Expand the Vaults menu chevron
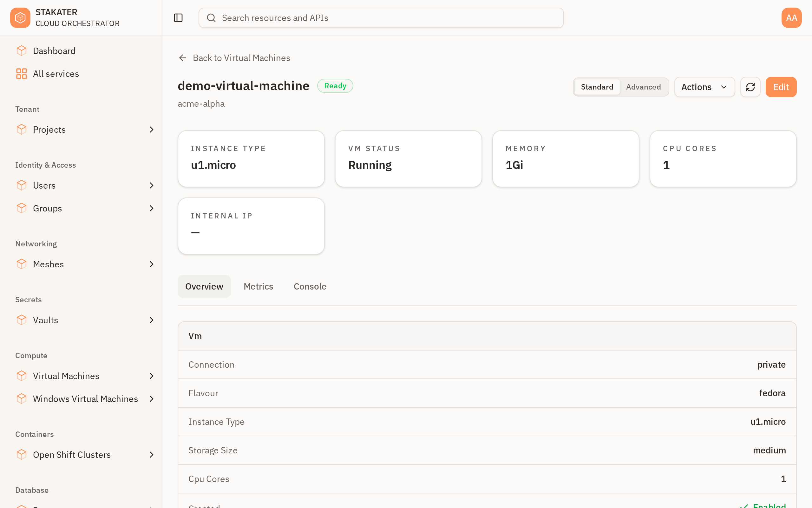 [152, 320]
